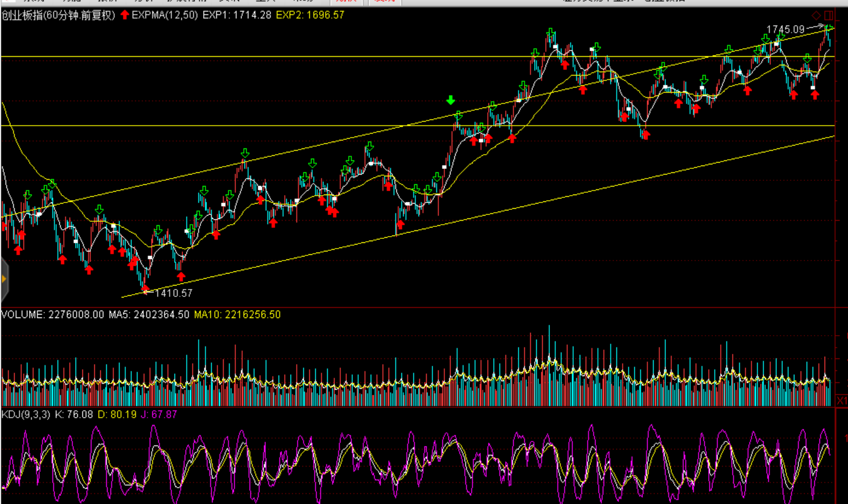Click the red up arrow before EXPMA label
The width and height of the screenshot is (848, 504).
(125, 15)
